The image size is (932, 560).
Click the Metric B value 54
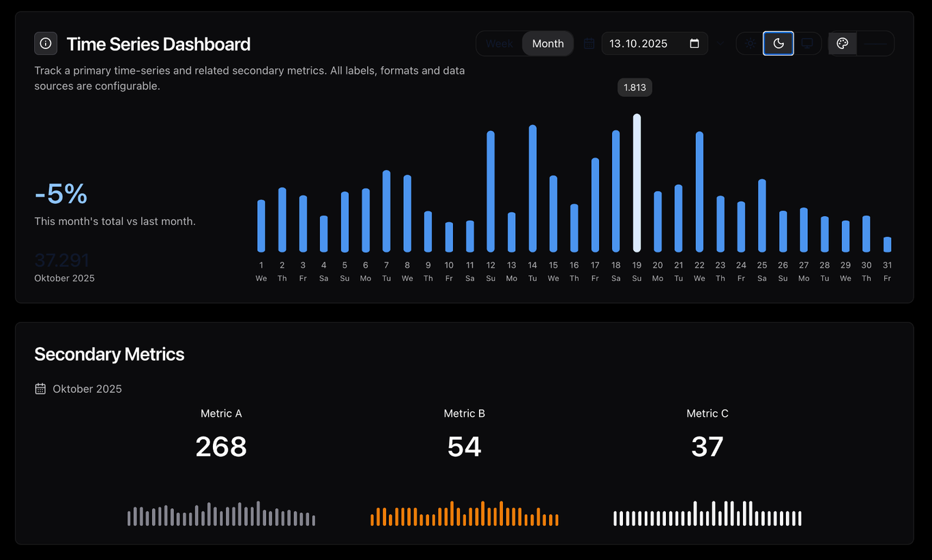[x=464, y=447]
